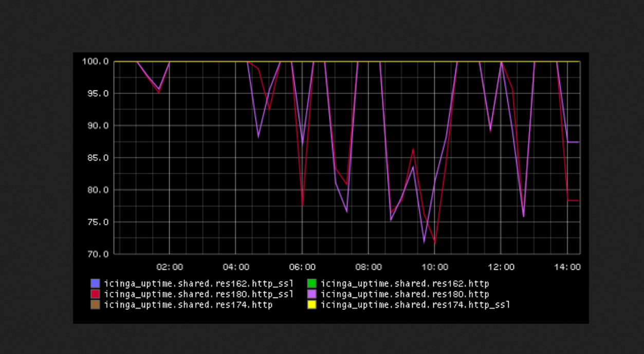Click the 100.0 y-axis label
644x354 pixels.
pyautogui.click(x=95, y=62)
